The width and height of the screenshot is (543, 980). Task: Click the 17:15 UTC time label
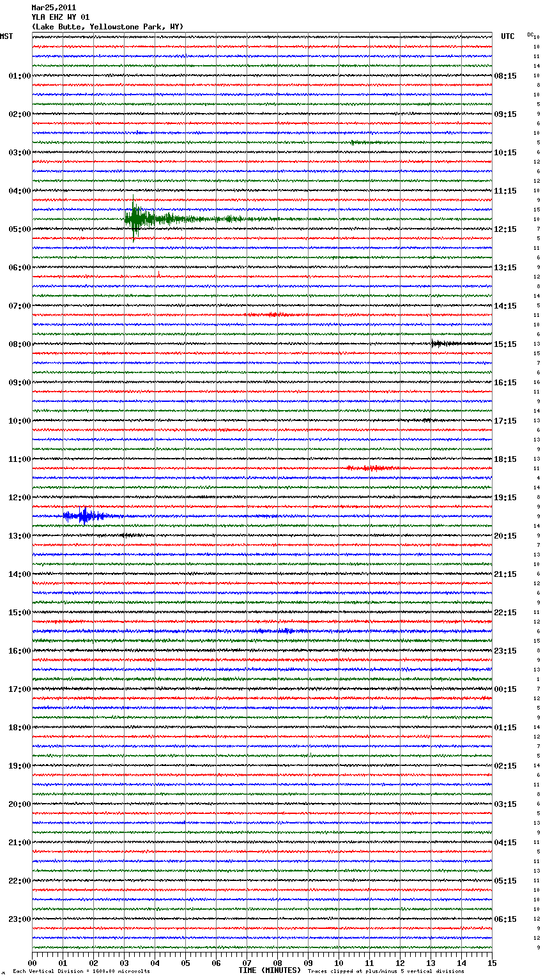(x=505, y=421)
